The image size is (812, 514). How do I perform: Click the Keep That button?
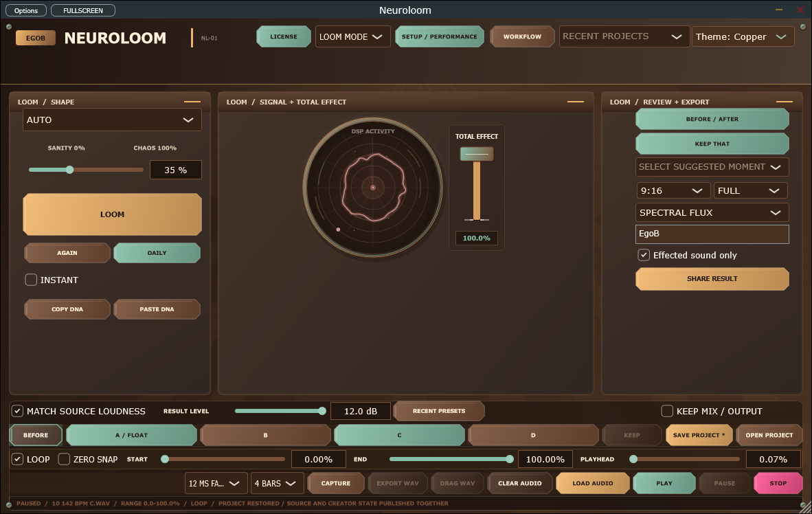pyautogui.click(x=712, y=144)
